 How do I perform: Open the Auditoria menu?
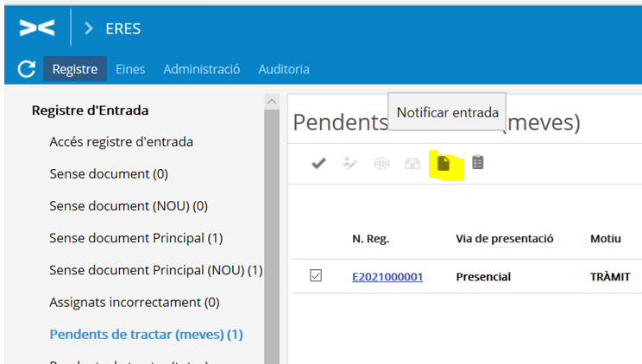284,69
